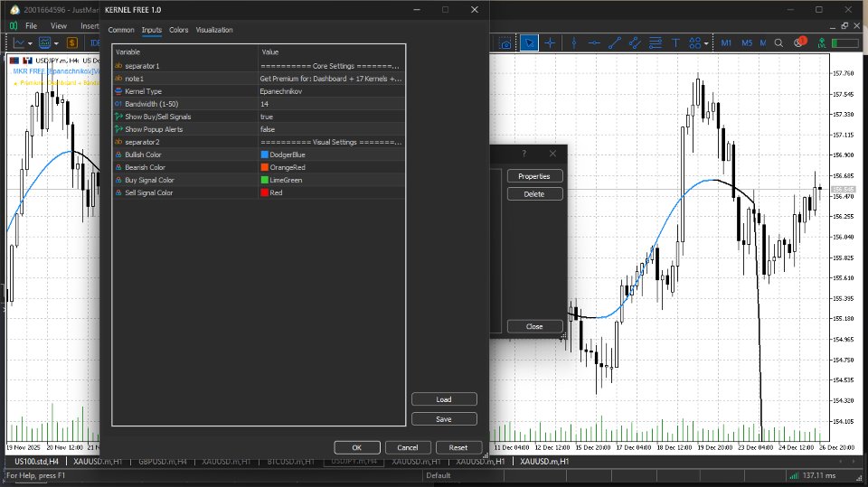This screenshot has width=868, height=487.
Task: Switch chart to M5 timeframe
Action: pos(747,43)
